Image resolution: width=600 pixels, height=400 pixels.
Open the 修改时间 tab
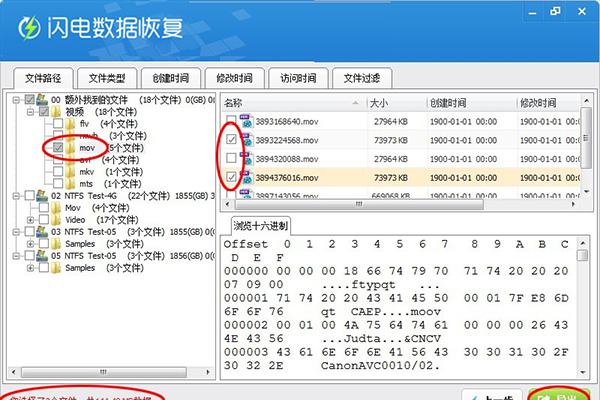(235, 78)
